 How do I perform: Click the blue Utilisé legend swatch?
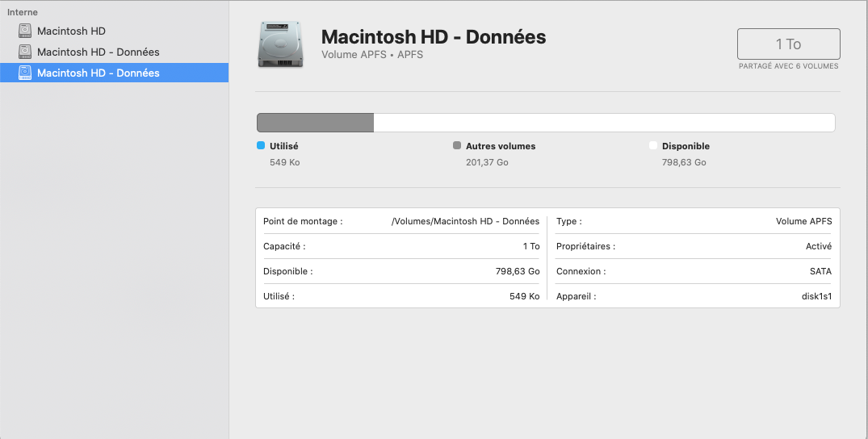pos(261,146)
